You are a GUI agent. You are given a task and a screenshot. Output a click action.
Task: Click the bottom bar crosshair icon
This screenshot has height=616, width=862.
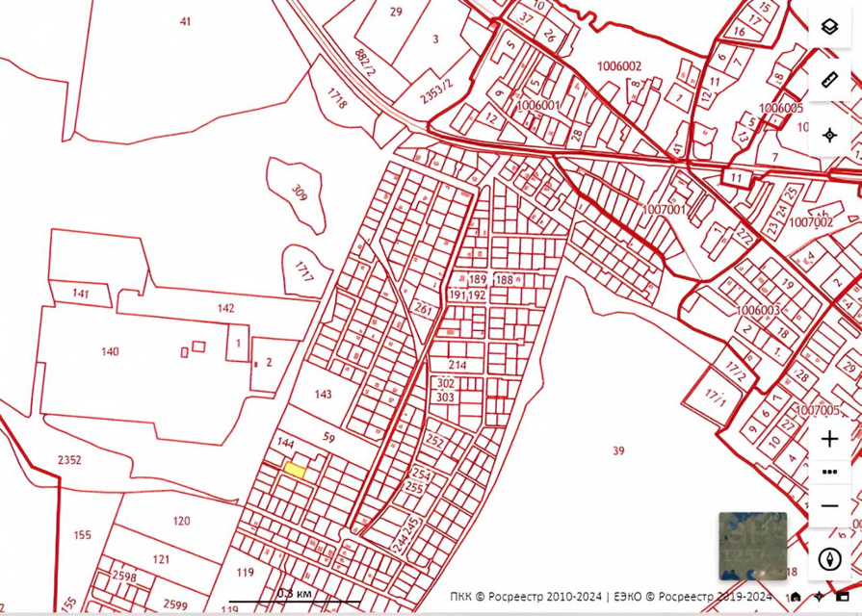tap(819, 598)
